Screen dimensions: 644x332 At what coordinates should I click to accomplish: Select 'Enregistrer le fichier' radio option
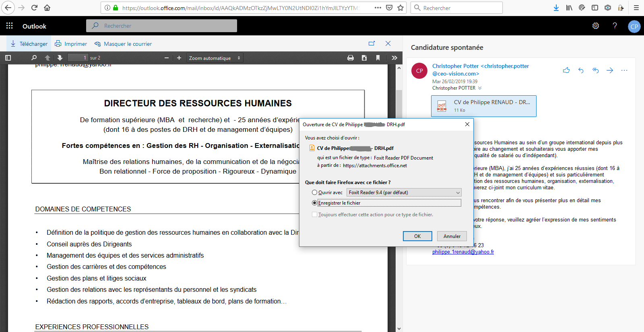(x=315, y=203)
